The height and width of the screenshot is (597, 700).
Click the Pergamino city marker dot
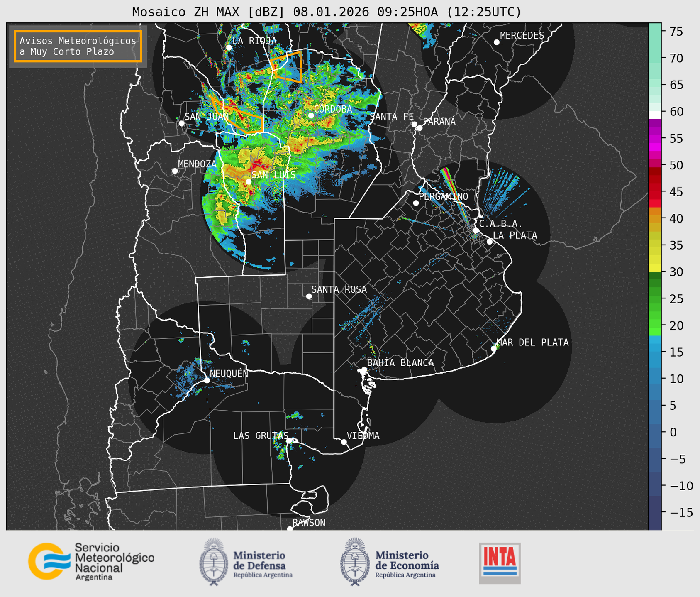416,203
